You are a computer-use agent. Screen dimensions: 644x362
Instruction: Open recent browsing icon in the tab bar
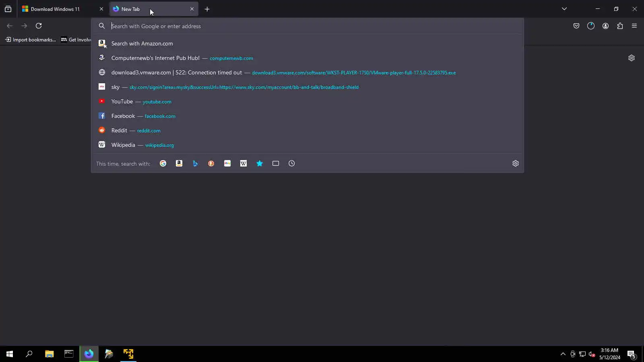[8, 9]
